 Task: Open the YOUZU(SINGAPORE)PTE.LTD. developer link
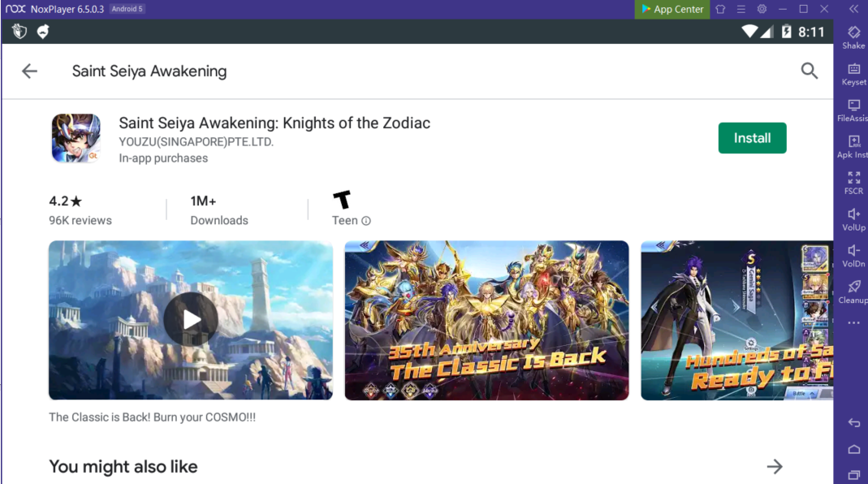pyautogui.click(x=196, y=142)
